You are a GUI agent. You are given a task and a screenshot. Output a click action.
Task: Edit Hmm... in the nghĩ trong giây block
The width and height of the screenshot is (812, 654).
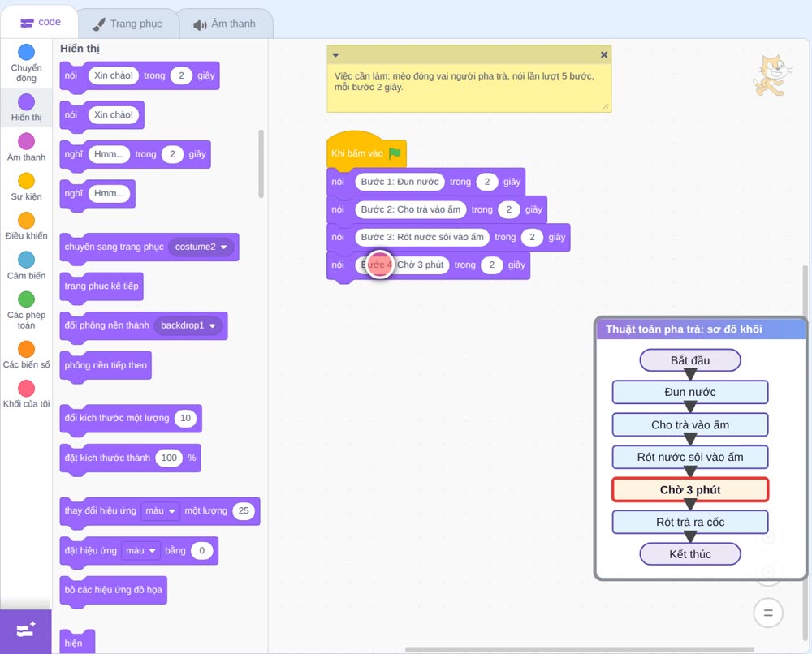109,154
